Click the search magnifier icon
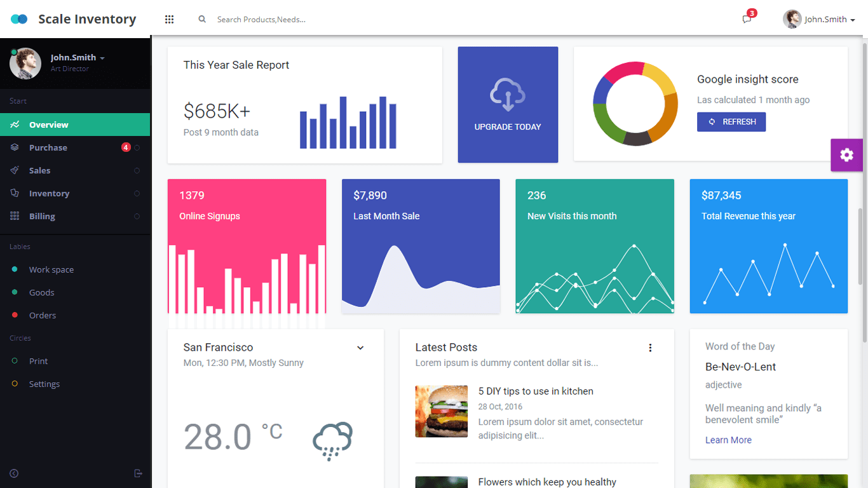The height and width of the screenshot is (488, 868). click(x=202, y=19)
